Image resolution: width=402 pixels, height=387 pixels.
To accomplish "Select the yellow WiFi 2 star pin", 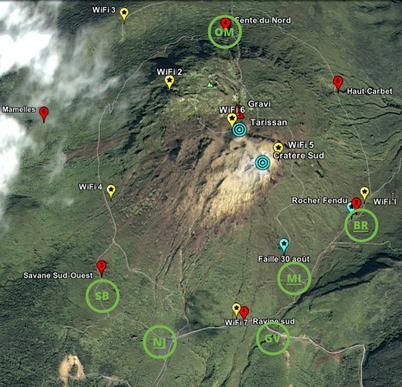I will click(x=169, y=82).
